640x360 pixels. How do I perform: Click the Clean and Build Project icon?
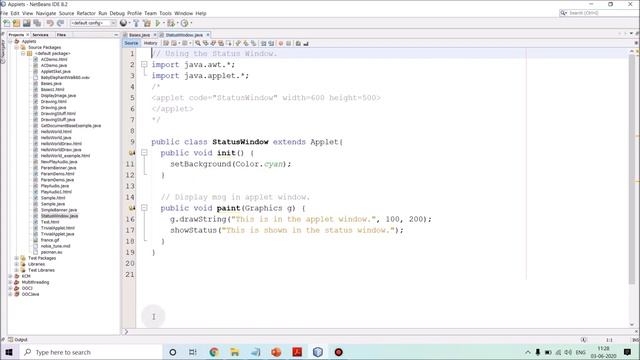tap(147, 23)
